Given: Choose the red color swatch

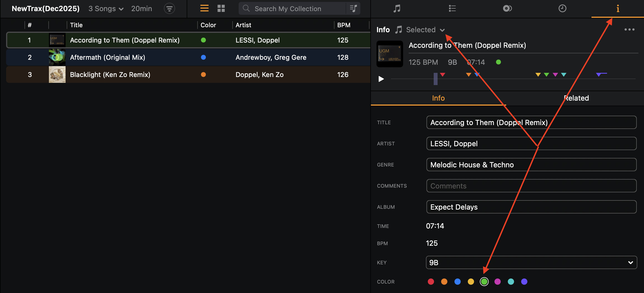Looking at the screenshot, I should pos(431,282).
